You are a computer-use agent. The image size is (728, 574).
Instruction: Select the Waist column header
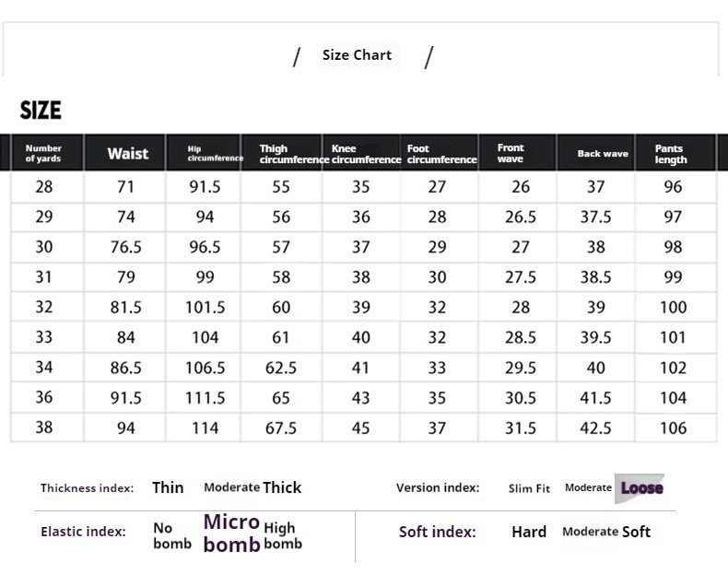click(x=128, y=154)
